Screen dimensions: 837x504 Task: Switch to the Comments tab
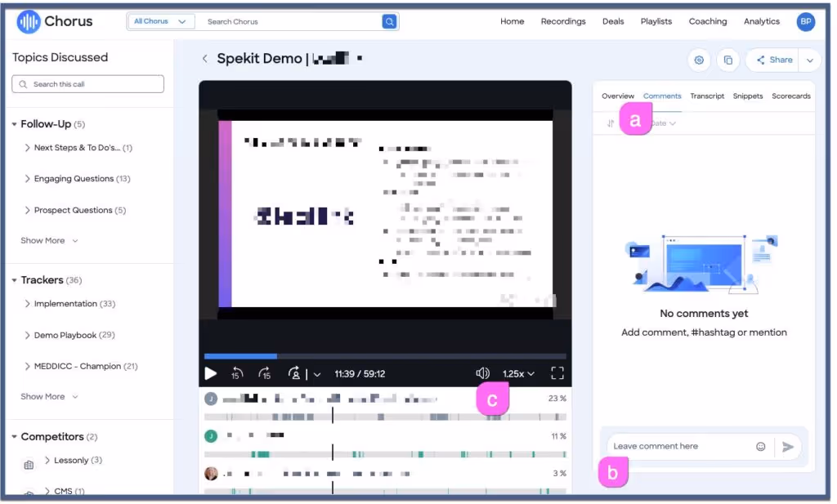pyautogui.click(x=662, y=96)
